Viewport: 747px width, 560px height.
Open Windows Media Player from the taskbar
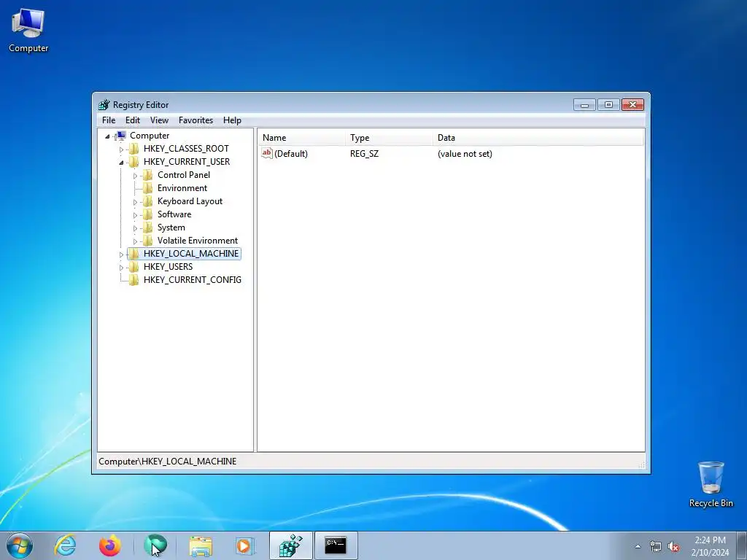245,545
